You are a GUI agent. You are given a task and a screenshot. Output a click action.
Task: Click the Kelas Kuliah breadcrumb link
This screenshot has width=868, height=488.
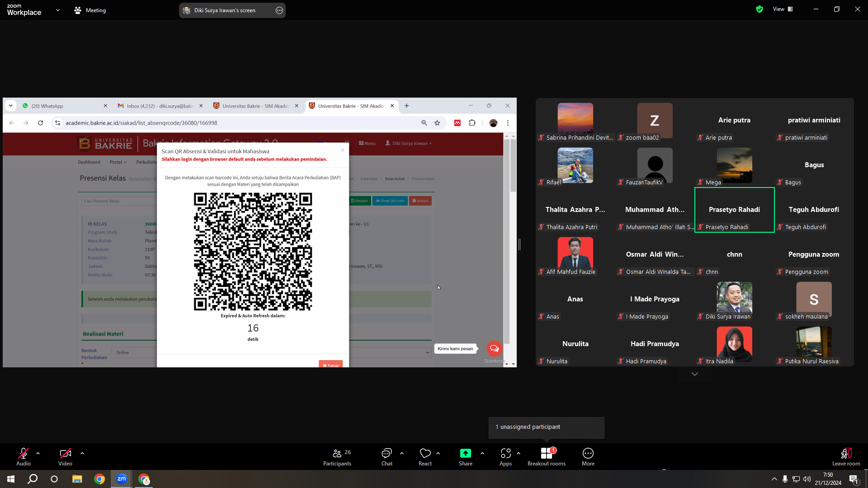click(x=395, y=179)
